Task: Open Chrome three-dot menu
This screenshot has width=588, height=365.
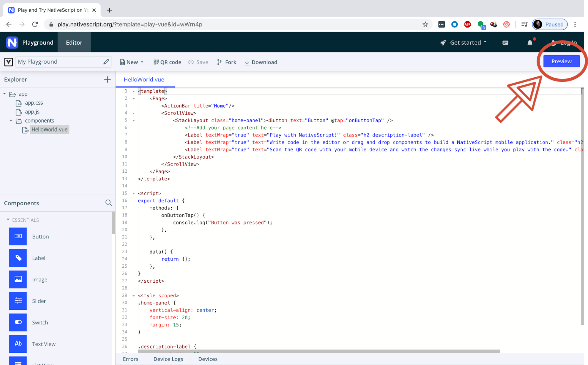Action: pyautogui.click(x=575, y=24)
